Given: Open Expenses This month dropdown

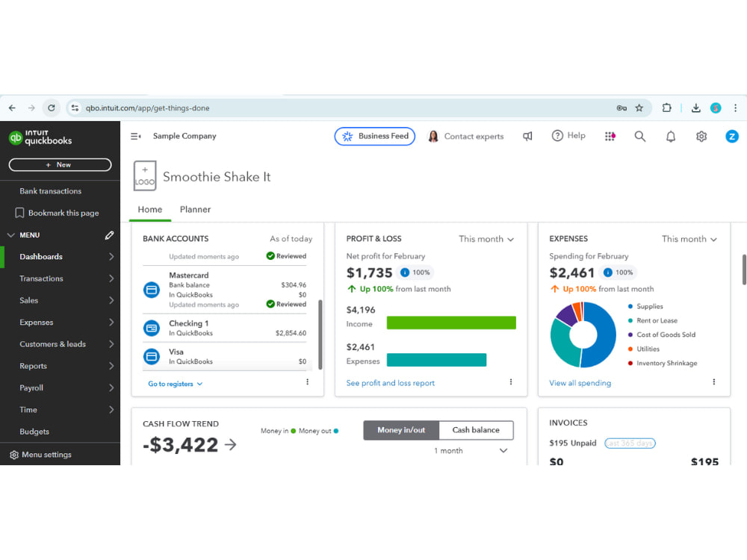Looking at the screenshot, I should coord(689,239).
